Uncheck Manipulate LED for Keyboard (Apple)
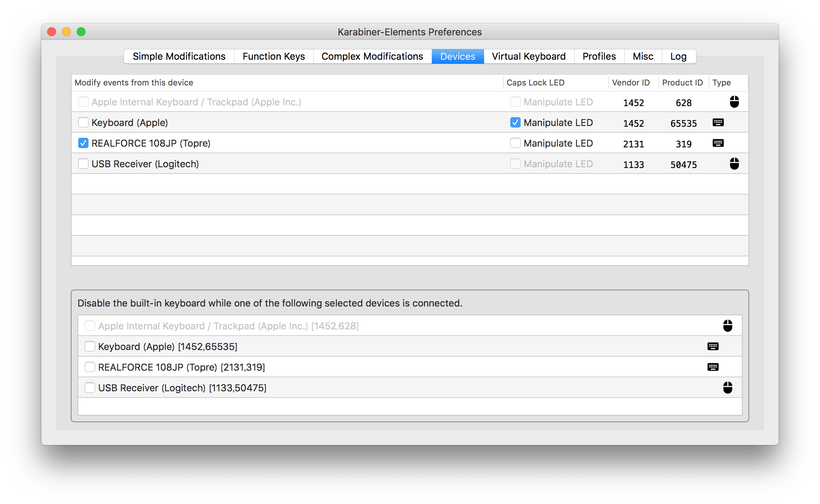 pos(515,122)
